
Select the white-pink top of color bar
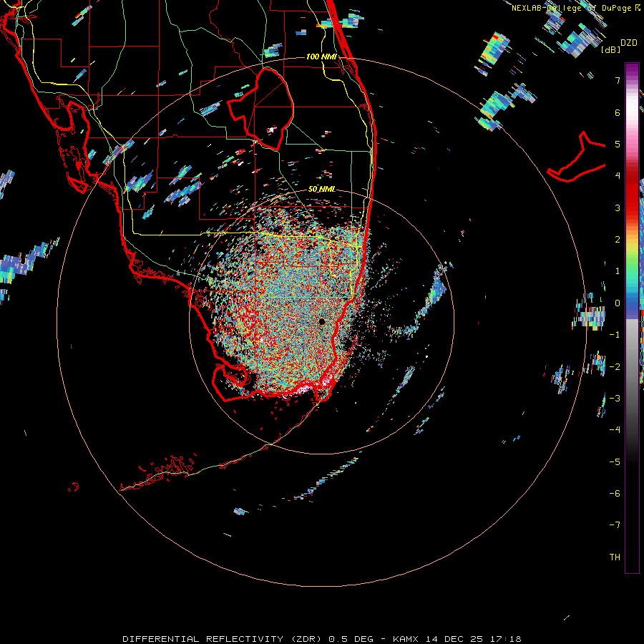pos(632,104)
